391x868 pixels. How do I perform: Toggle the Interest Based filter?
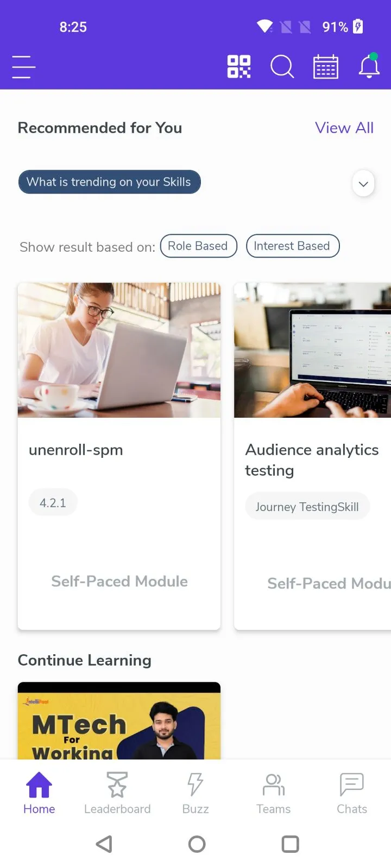pyautogui.click(x=293, y=246)
